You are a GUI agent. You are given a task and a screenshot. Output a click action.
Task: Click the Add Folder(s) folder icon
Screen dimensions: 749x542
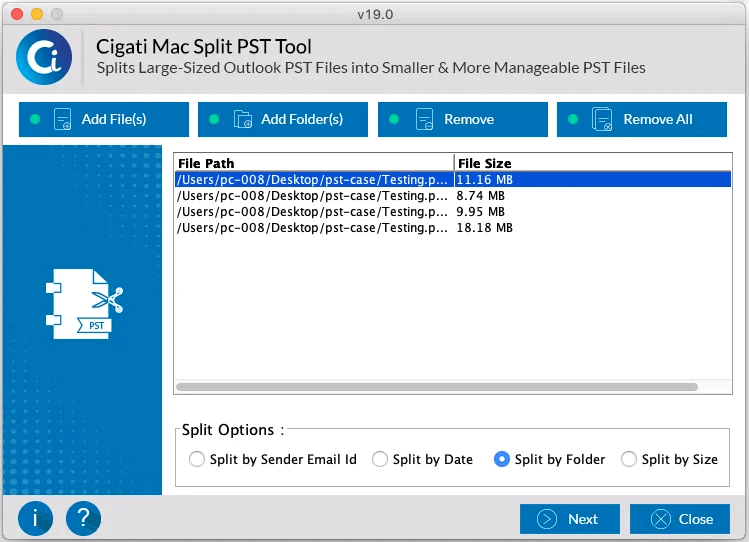click(x=243, y=119)
